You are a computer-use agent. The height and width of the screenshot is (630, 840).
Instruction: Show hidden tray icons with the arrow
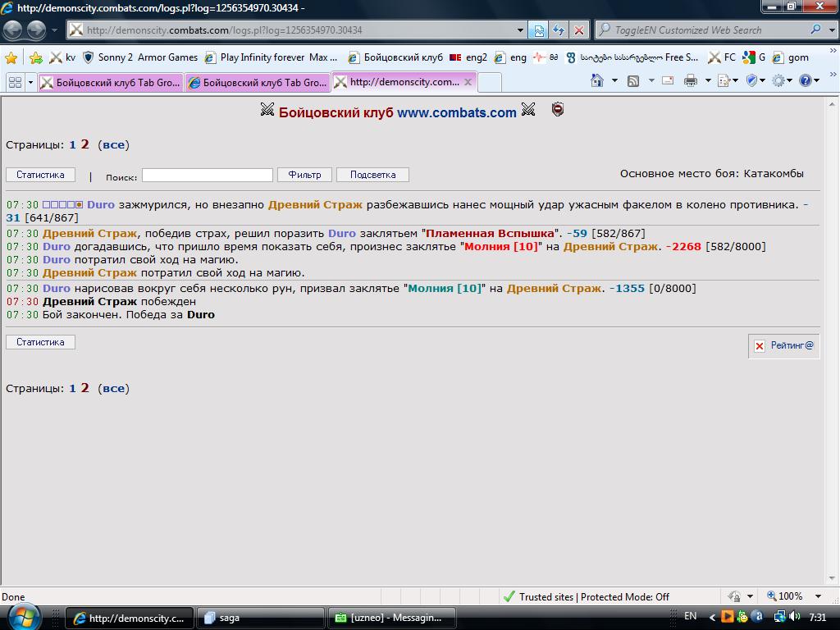click(x=712, y=618)
